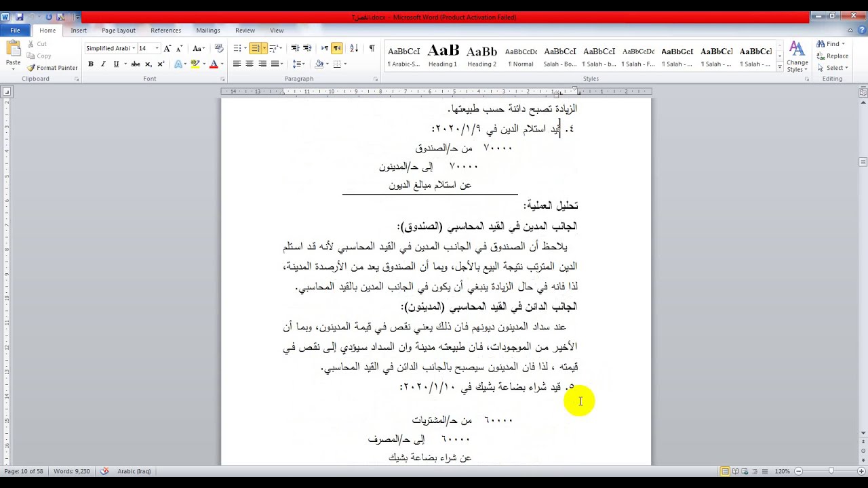Screen dimensions: 868x488
Task: Toggle Italic formatting
Action: coord(103,64)
